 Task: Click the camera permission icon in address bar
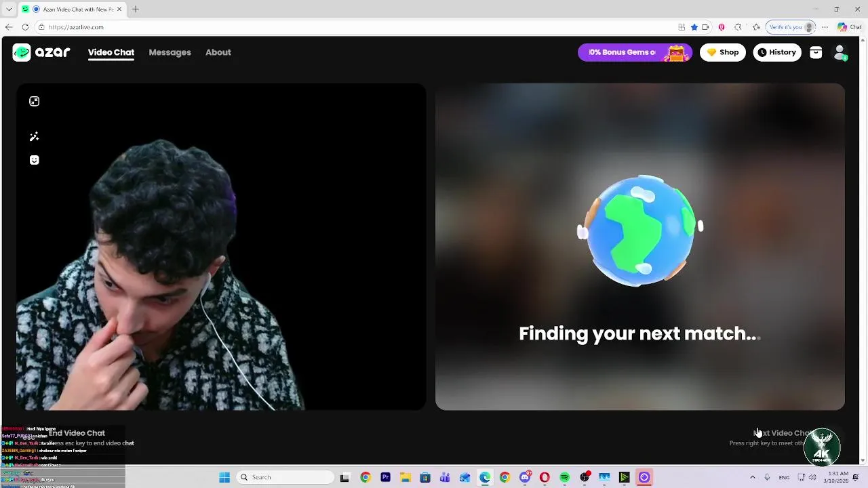pyautogui.click(x=705, y=27)
